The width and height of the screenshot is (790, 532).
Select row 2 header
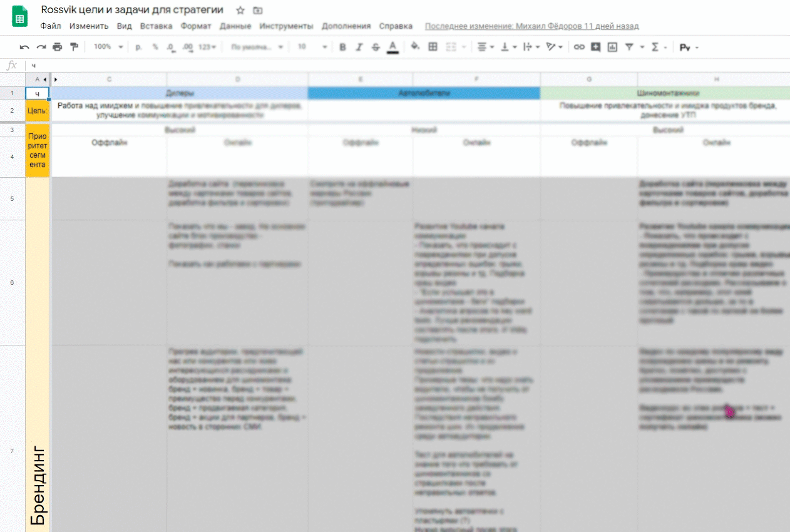pyautogui.click(x=13, y=110)
